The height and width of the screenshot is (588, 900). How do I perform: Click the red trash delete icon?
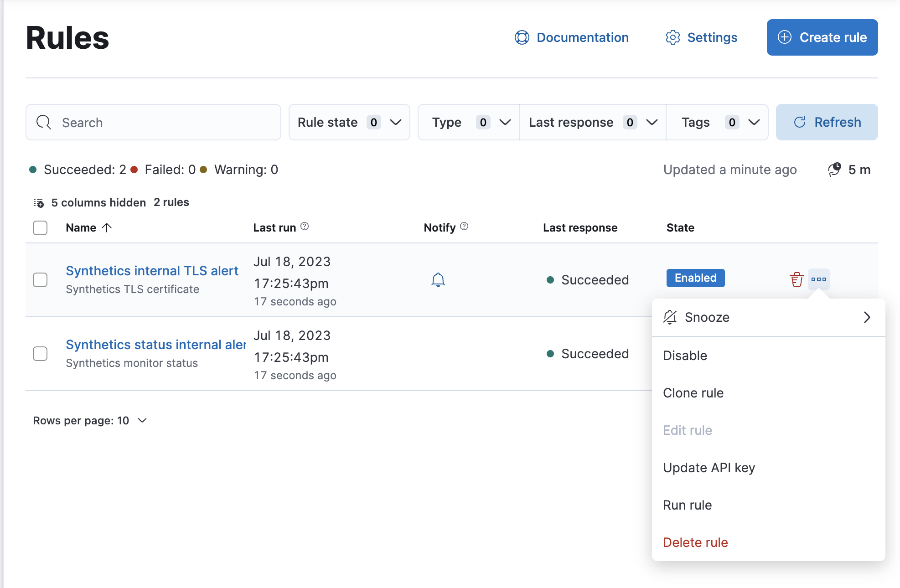coord(797,279)
